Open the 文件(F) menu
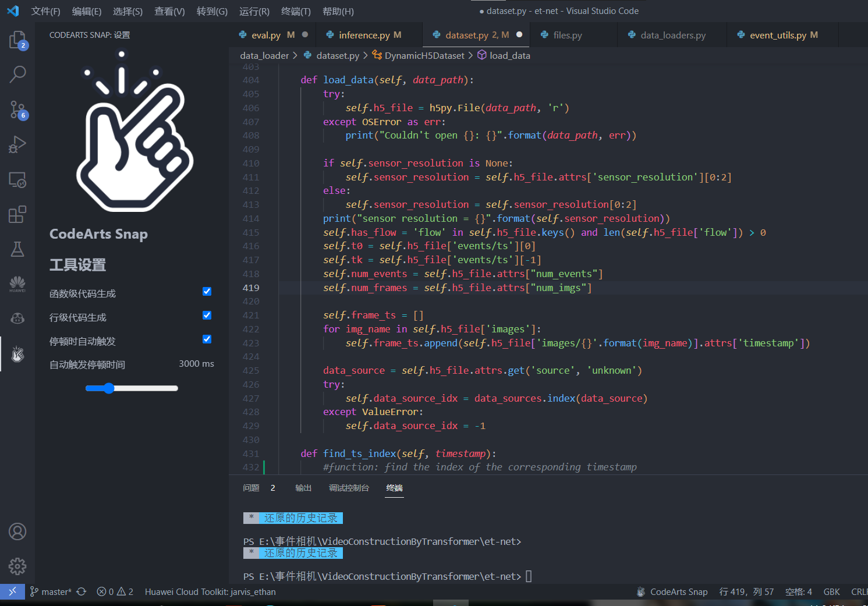This screenshot has height=606, width=868. tap(45, 11)
